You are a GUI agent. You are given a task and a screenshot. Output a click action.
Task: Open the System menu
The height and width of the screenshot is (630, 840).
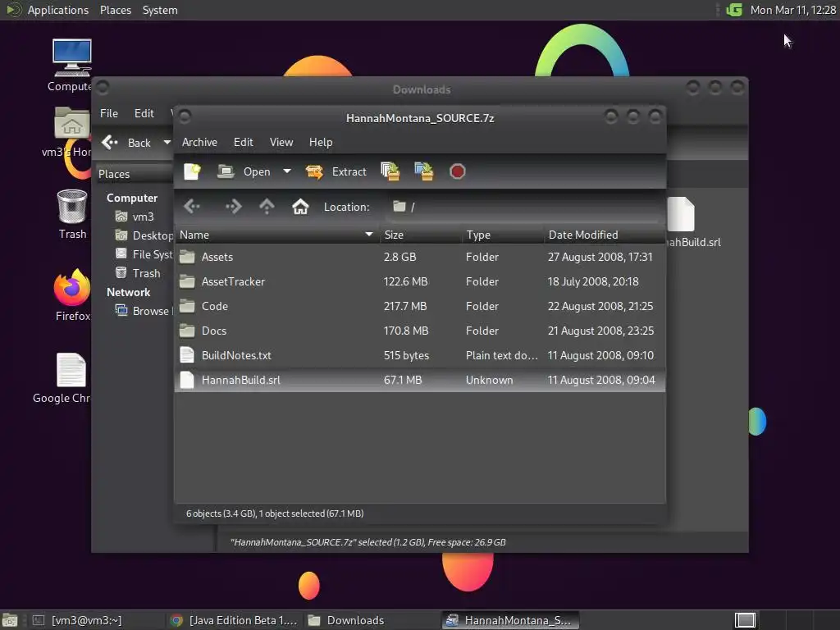click(160, 10)
